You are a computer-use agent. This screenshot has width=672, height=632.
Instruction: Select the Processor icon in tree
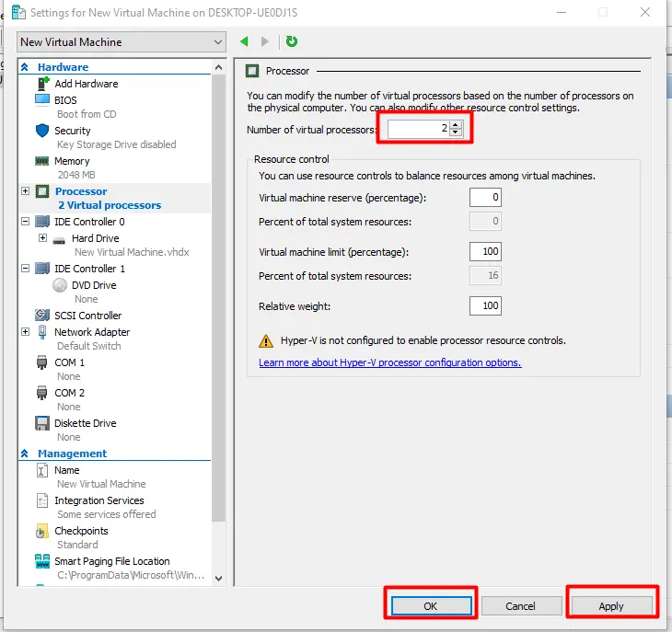42,191
